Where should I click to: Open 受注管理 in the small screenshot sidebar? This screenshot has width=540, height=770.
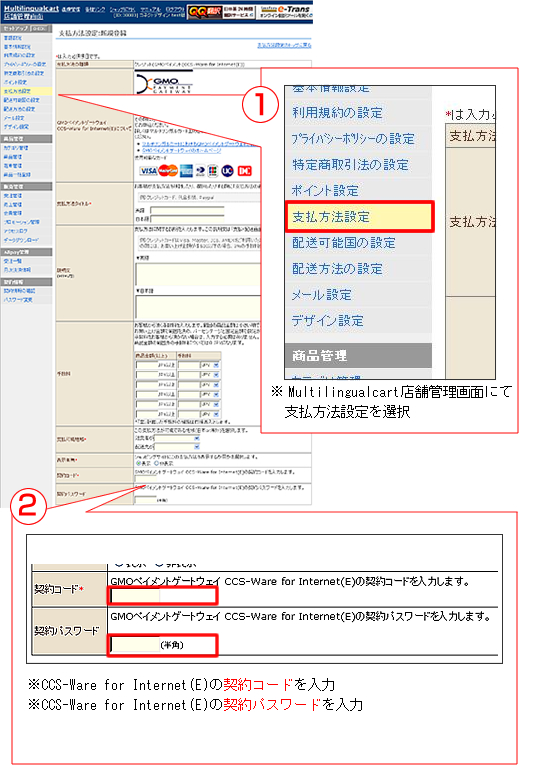(13, 195)
